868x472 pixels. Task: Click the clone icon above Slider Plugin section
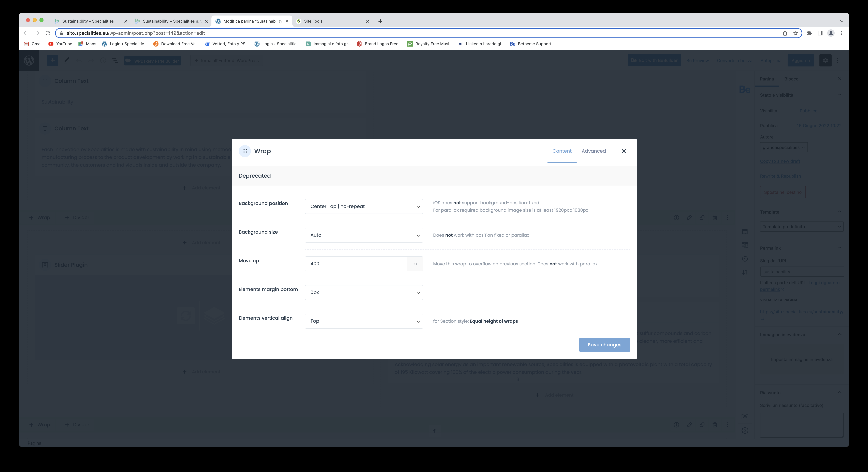pos(702,218)
